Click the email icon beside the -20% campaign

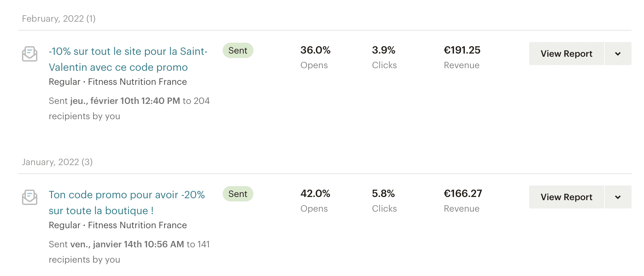click(x=30, y=197)
